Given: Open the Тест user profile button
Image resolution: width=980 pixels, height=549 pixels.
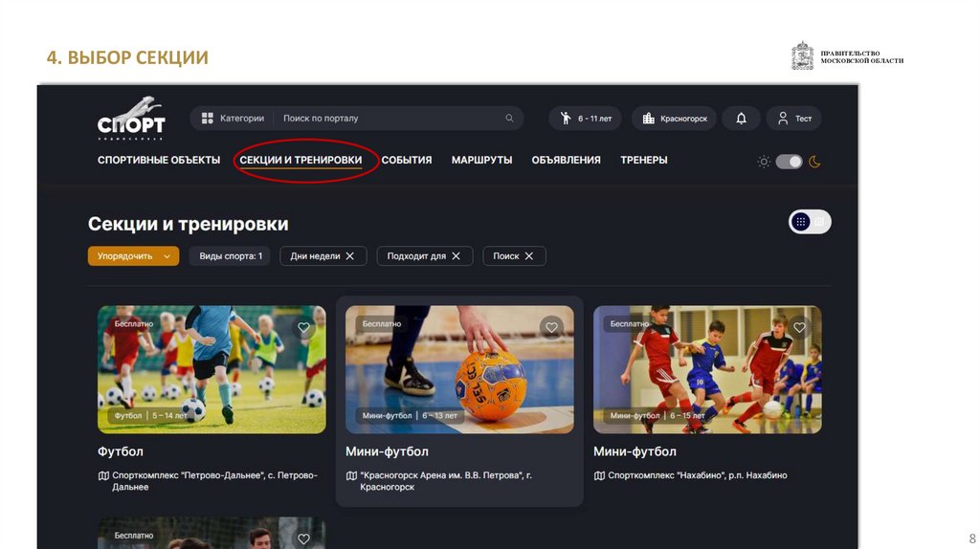Looking at the screenshot, I should click(793, 118).
